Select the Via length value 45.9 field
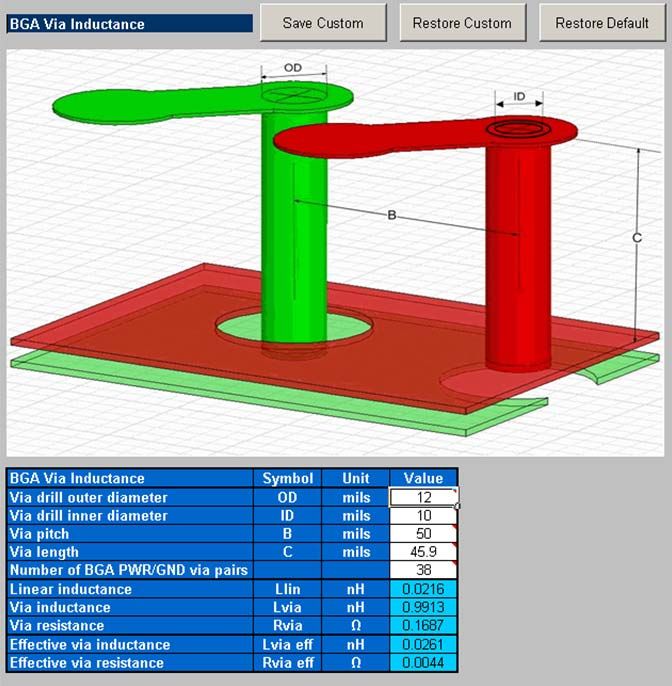The height and width of the screenshot is (686, 672). (x=423, y=552)
